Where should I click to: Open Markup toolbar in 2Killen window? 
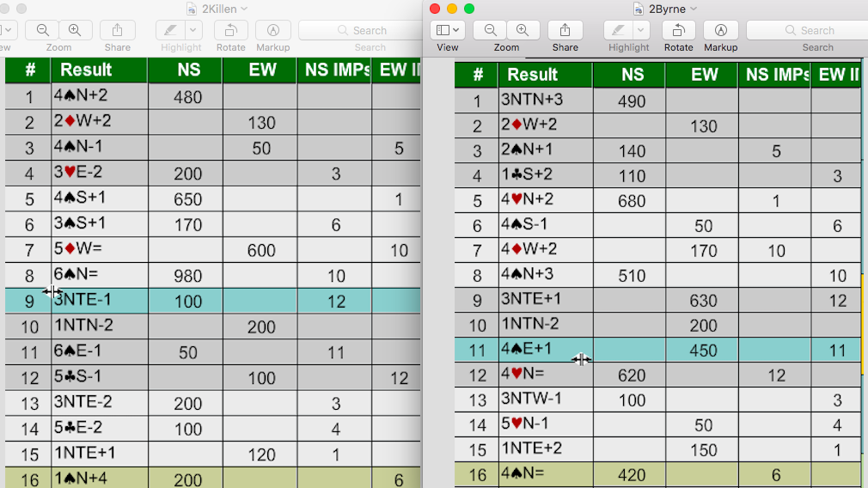[273, 30]
